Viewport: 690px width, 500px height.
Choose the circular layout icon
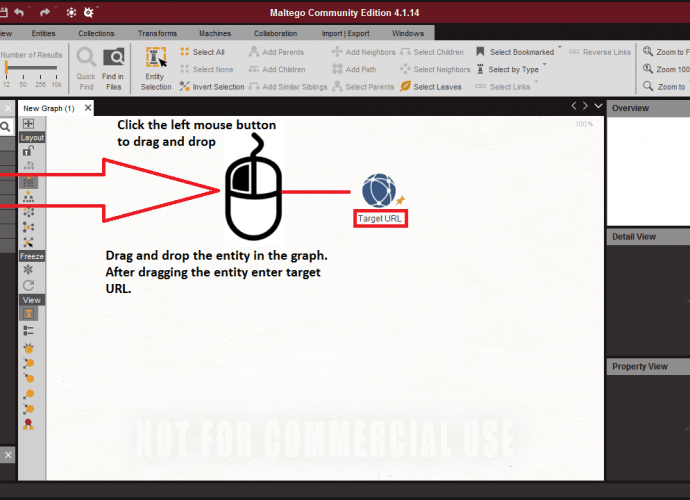pos(29,212)
